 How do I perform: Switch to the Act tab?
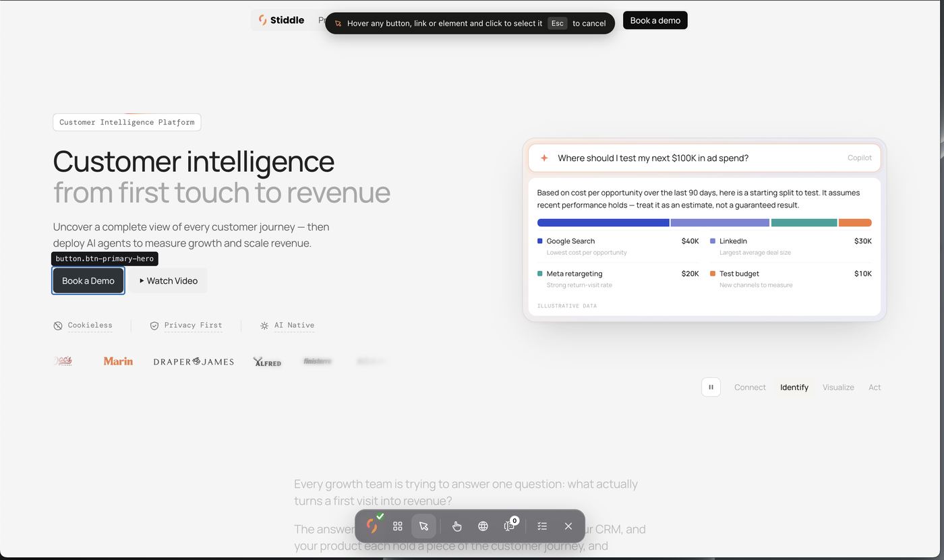[x=875, y=387]
